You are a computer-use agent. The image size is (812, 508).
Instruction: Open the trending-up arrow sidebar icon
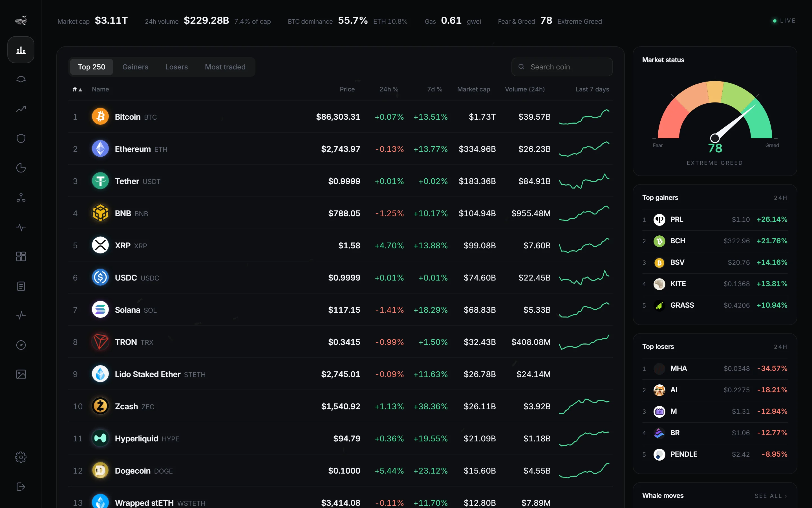21,109
